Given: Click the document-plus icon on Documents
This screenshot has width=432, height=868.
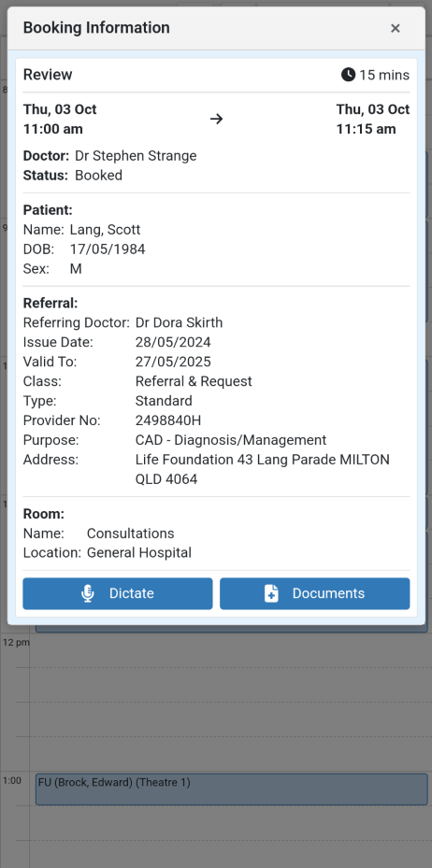Looking at the screenshot, I should [x=271, y=593].
